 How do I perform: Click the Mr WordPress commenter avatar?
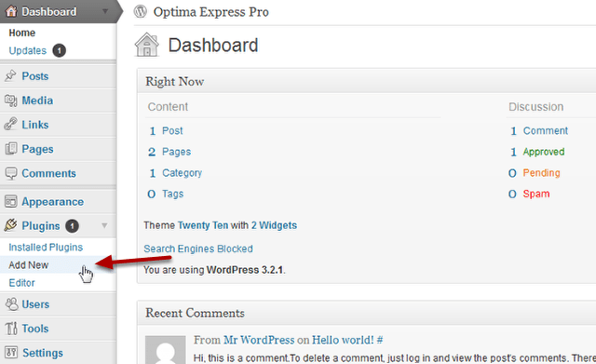[x=166, y=349]
